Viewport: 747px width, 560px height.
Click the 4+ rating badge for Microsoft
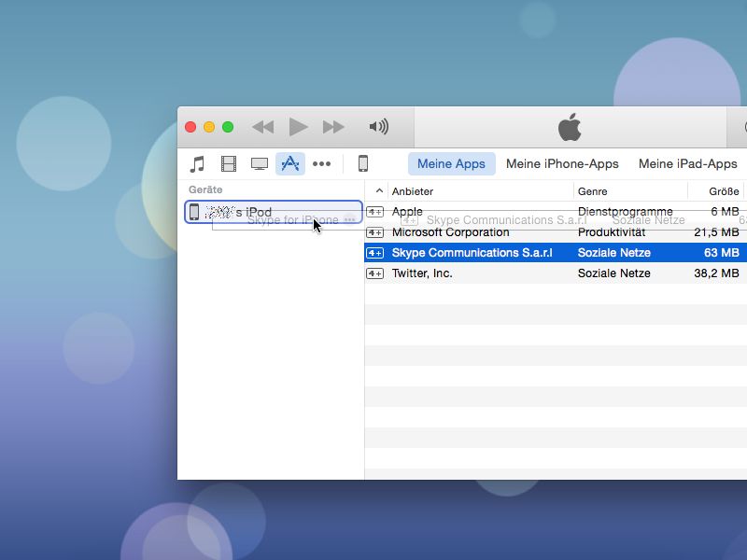click(x=375, y=232)
